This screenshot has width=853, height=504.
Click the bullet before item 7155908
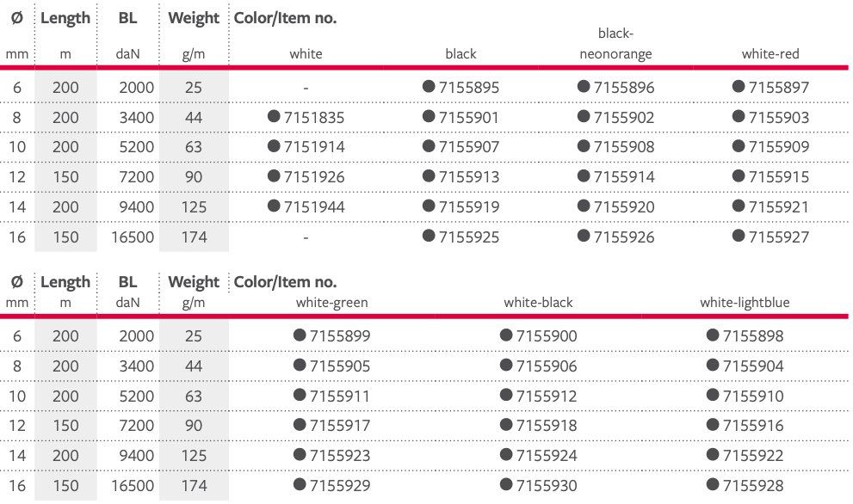[584, 145]
